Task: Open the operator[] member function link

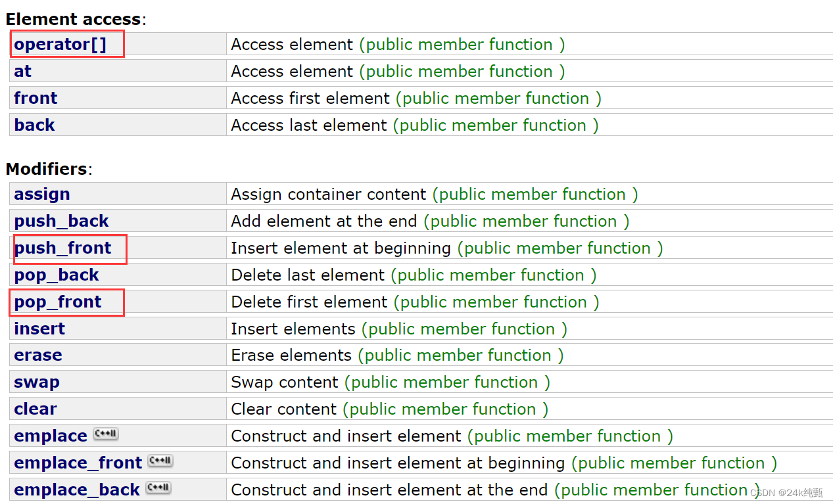Action: (x=60, y=45)
